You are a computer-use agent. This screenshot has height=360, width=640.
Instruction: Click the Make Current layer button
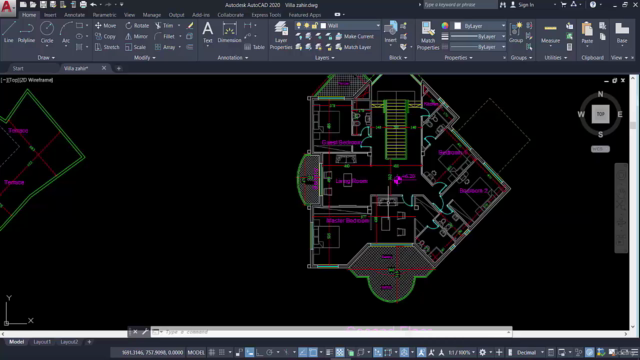355,36
